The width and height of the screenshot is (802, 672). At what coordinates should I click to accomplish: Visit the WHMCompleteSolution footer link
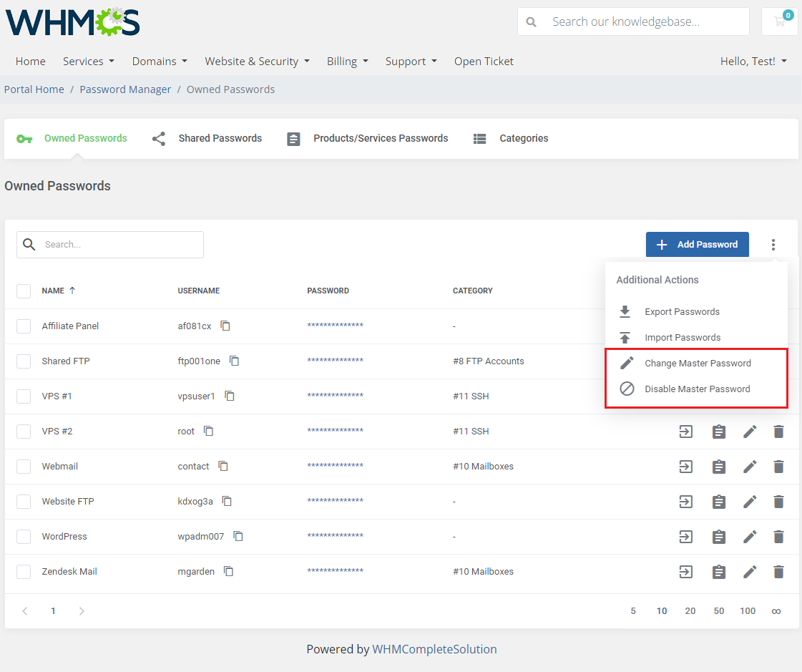pyautogui.click(x=434, y=650)
